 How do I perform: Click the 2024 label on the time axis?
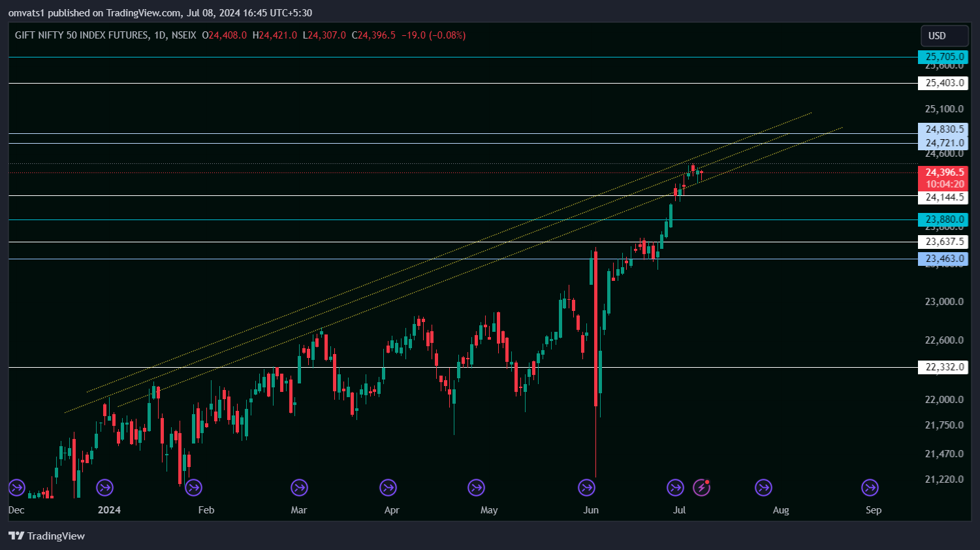coord(109,510)
